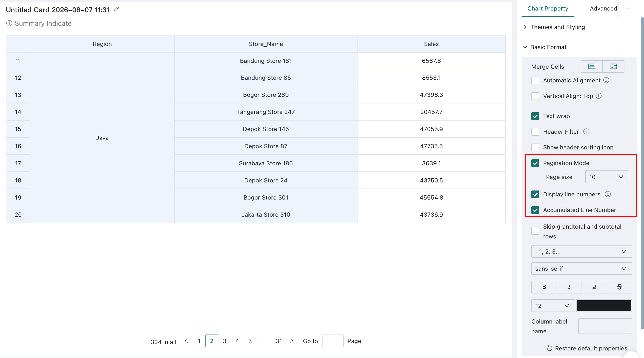Open the Header Filter info icon

[586, 132]
